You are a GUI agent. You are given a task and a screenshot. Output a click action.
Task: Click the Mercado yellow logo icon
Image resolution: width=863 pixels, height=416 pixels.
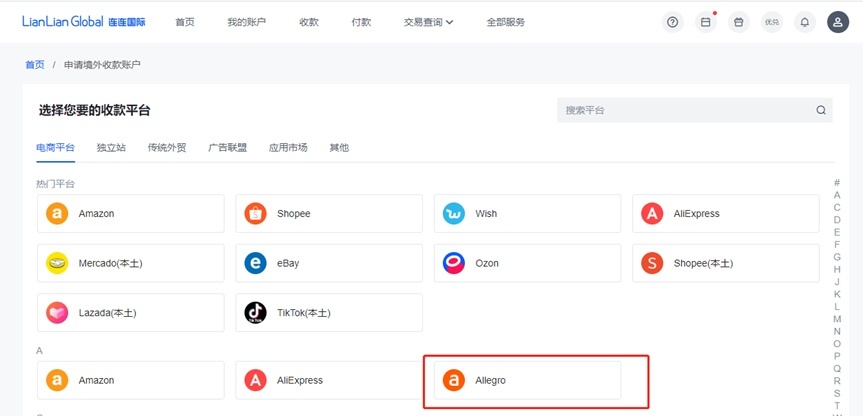pos(57,263)
